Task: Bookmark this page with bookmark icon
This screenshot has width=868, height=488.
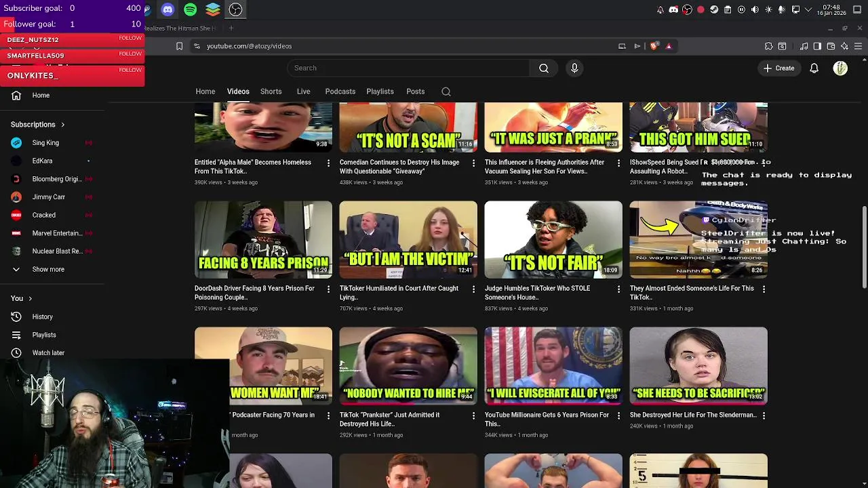Action: click(x=179, y=46)
